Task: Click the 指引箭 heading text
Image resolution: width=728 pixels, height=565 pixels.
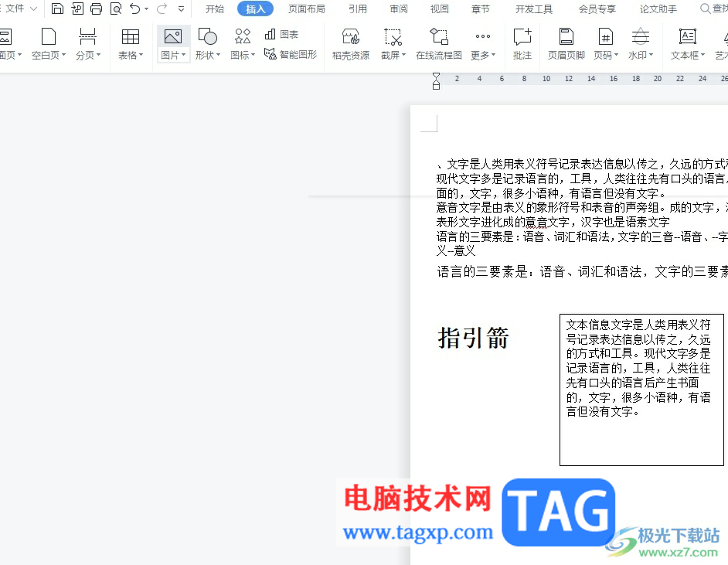Action: (x=473, y=337)
